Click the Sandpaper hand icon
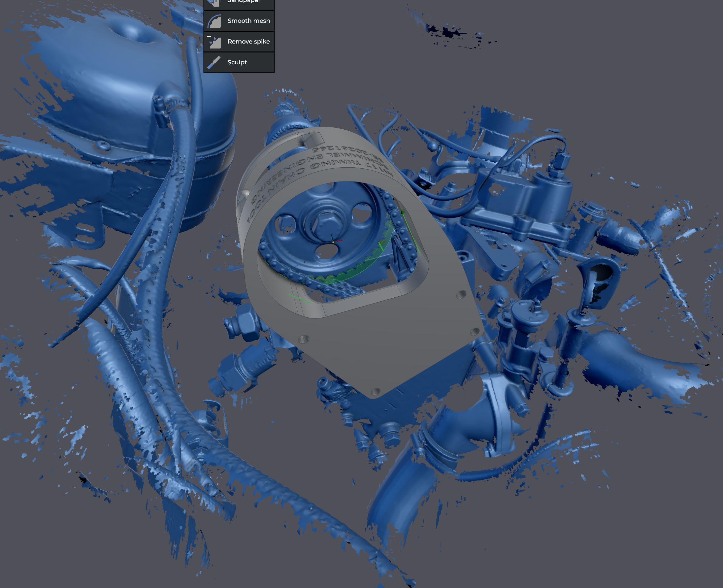Viewport: 723px width, 588px height. [214, 3]
